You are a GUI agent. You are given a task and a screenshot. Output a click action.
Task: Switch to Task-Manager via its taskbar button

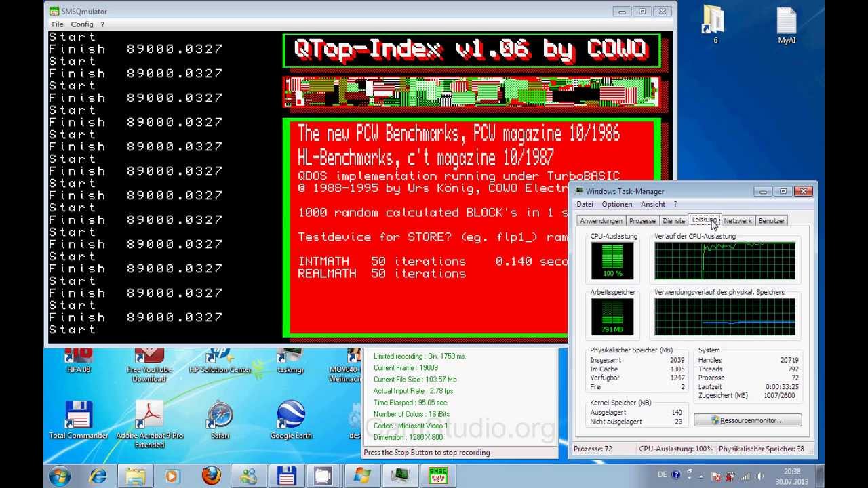(x=400, y=476)
